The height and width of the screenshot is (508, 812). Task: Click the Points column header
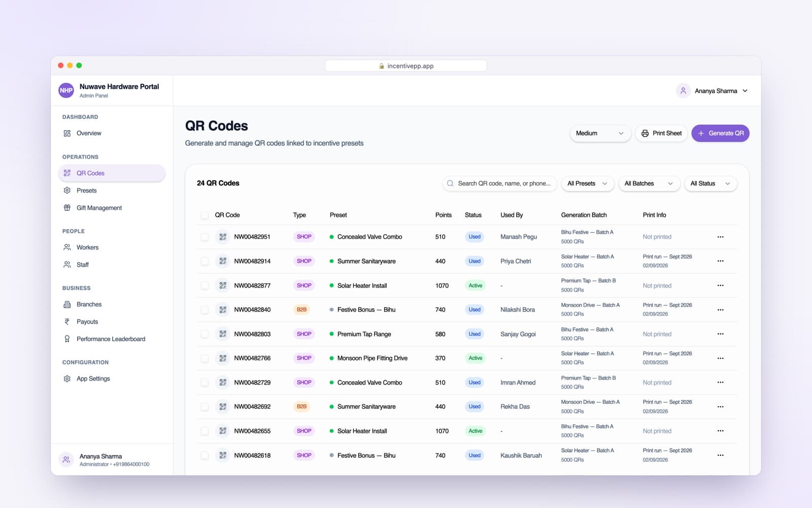443,215
